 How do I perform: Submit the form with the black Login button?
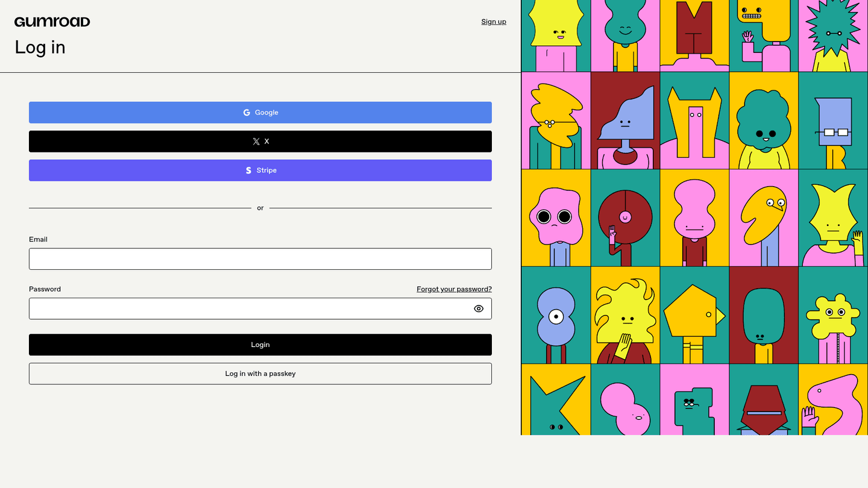(260, 345)
